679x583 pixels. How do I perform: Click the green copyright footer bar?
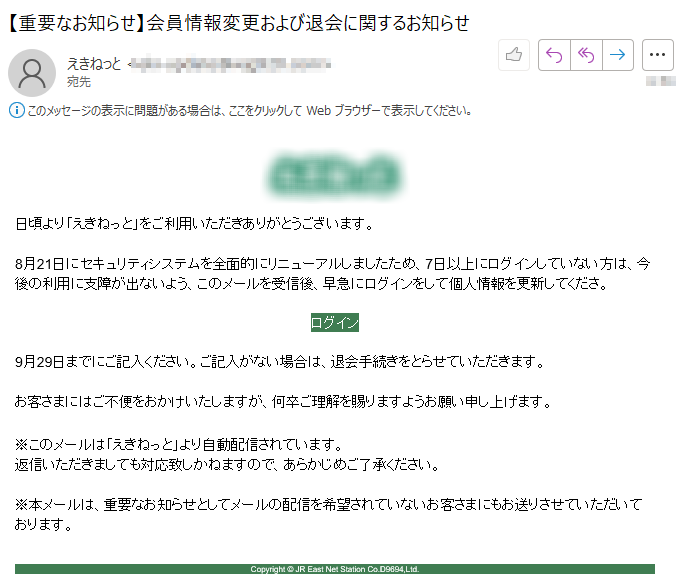[335, 569]
